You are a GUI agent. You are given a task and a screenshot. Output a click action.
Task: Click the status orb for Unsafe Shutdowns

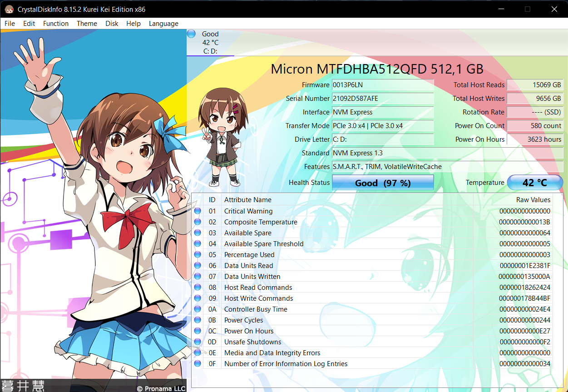click(x=198, y=342)
